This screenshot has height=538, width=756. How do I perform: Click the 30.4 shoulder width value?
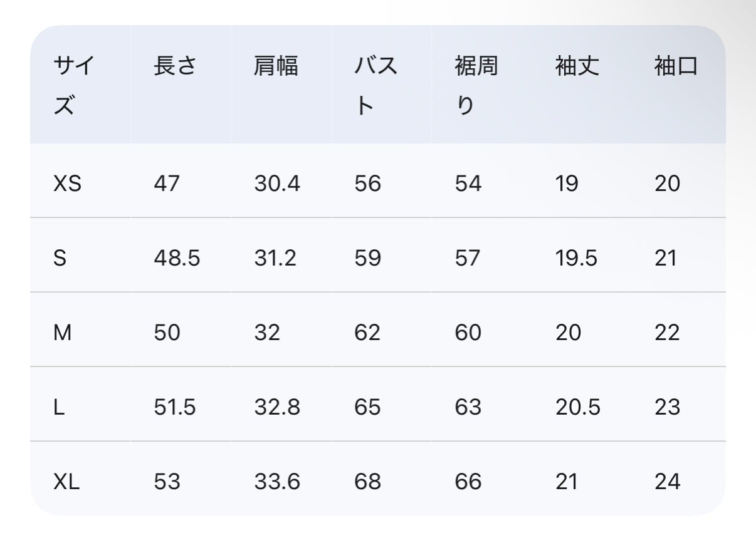coord(277,184)
